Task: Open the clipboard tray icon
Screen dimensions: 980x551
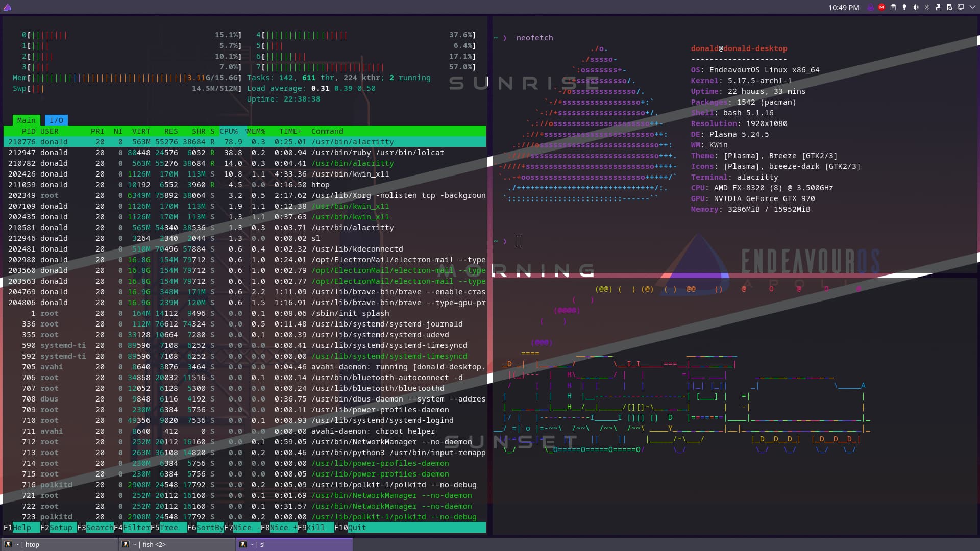Action: tap(893, 7)
